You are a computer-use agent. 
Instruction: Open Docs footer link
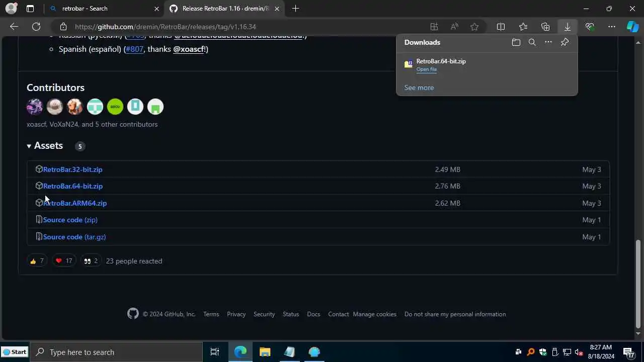pyautogui.click(x=313, y=314)
